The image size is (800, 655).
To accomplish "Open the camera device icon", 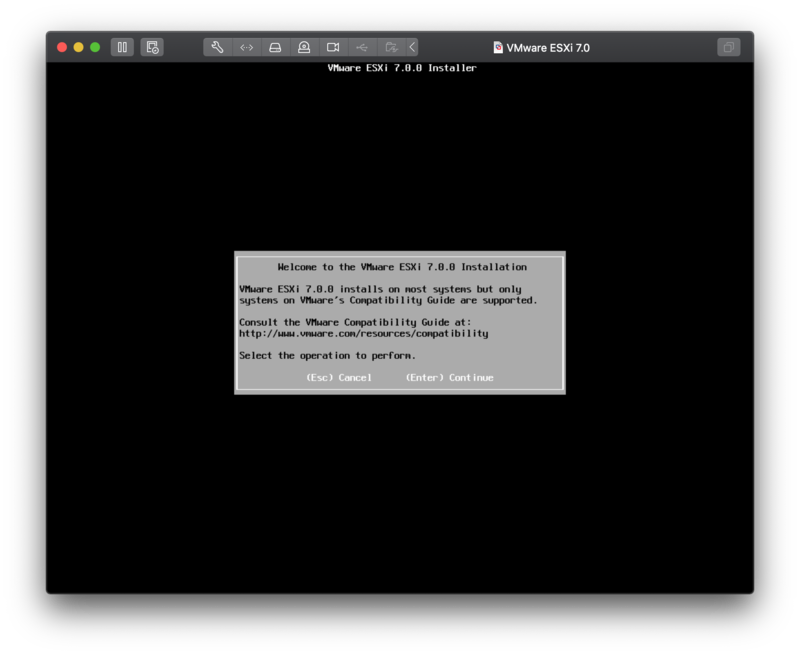I will 333,47.
